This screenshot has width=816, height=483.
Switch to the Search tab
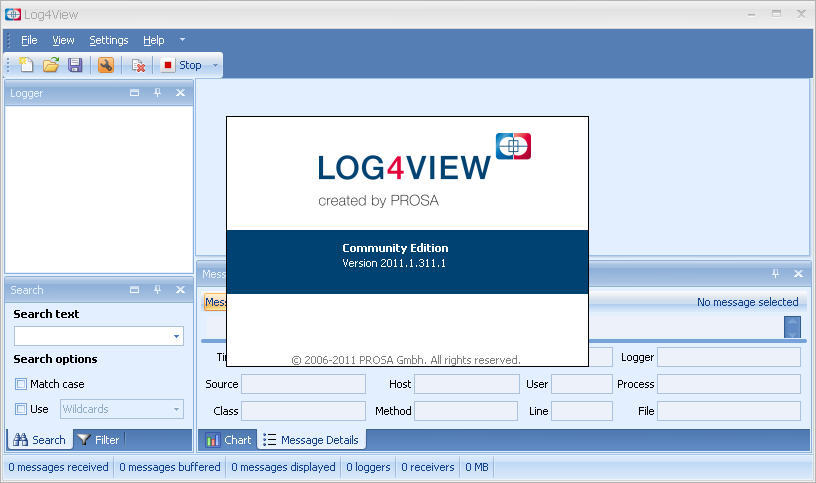(40, 440)
